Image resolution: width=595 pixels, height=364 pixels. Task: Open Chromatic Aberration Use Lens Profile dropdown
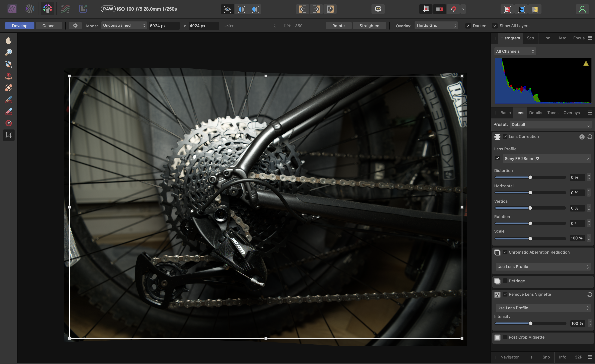pyautogui.click(x=543, y=267)
